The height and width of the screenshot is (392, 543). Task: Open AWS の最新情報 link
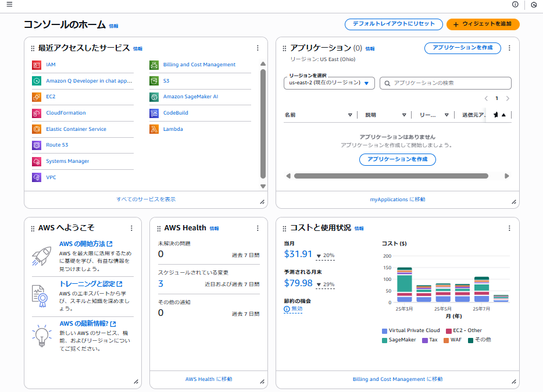click(x=88, y=324)
